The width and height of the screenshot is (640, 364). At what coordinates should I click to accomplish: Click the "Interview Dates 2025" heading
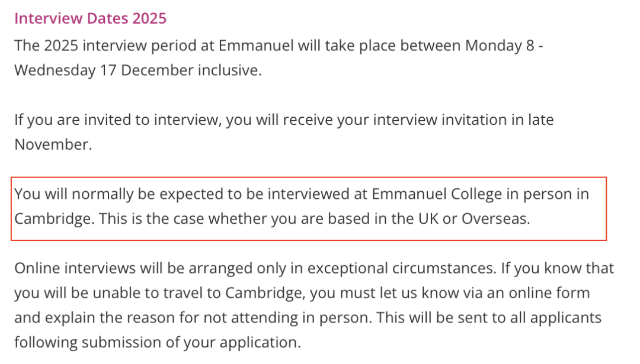[90, 18]
